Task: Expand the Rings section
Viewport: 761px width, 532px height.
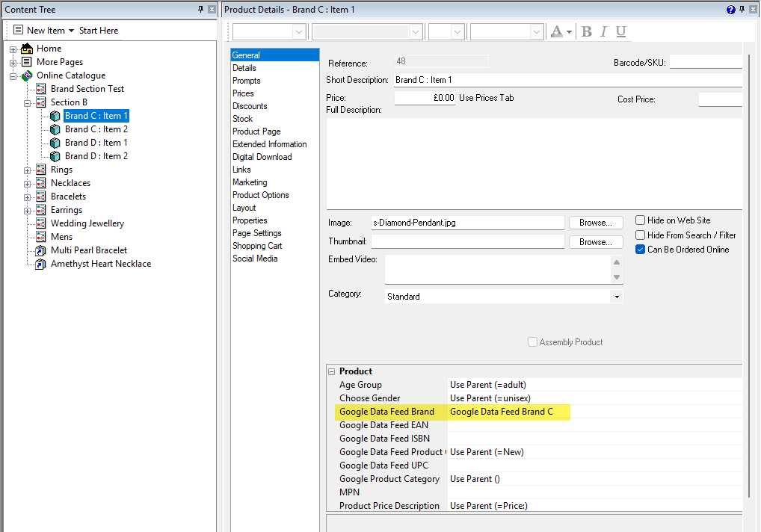Action: point(28,170)
